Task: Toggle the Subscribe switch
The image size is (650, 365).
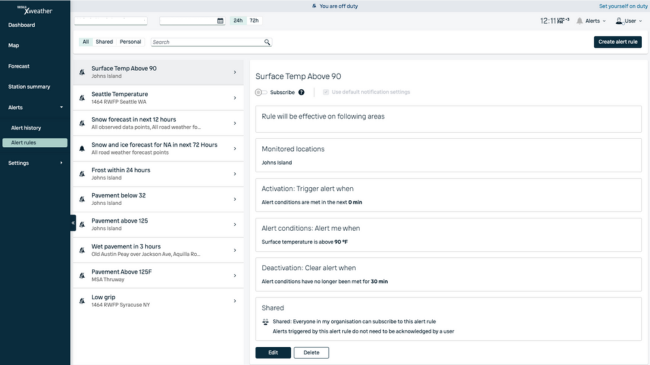Action: tap(261, 92)
